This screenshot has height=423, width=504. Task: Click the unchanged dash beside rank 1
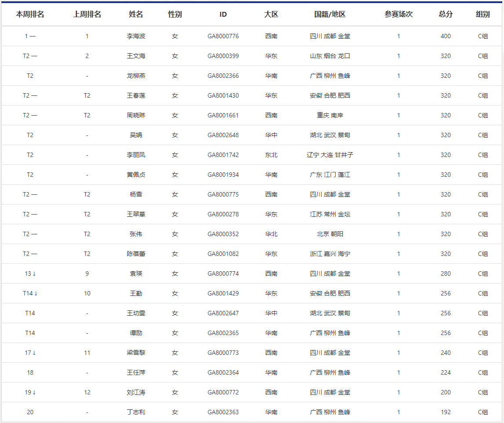pyautogui.click(x=33, y=36)
